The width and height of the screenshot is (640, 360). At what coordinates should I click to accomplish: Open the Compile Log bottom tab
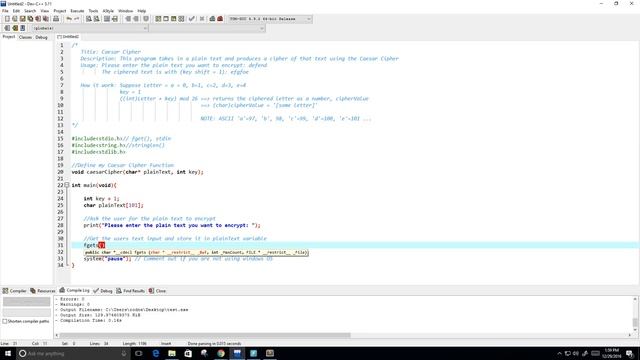coord(74,291)
